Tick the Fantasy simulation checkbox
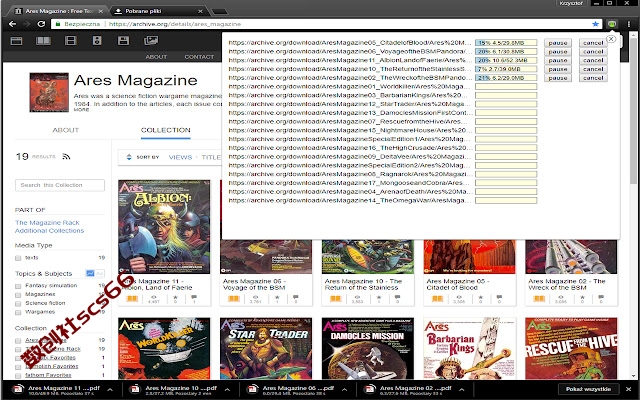Image resolution: width=640 pixels, height=400 pixels. click(18, 286)
